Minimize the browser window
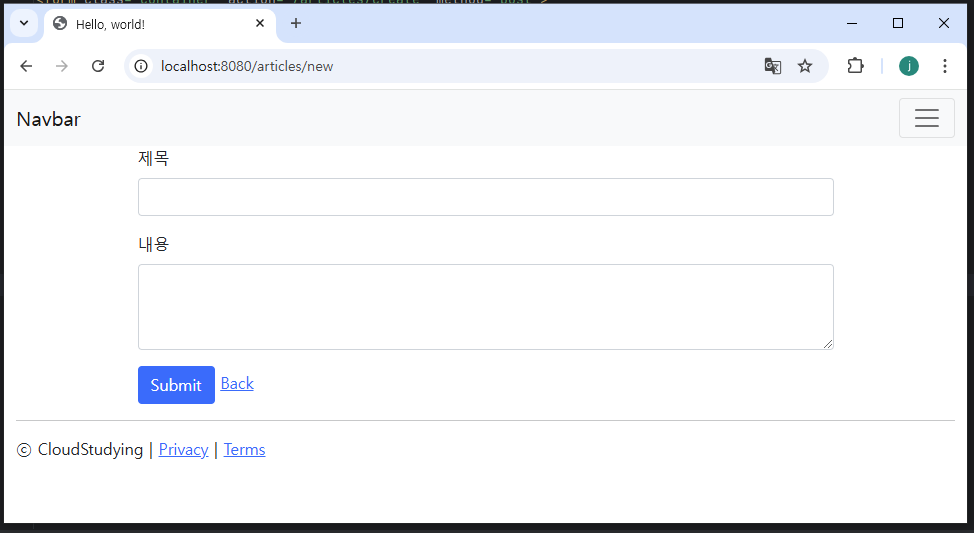This screenshot has height=533, width=974. click(852, 23)
